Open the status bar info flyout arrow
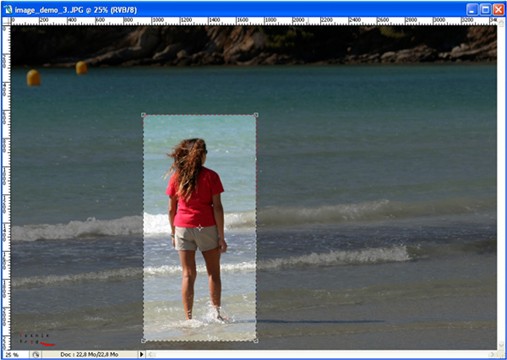This screenshot has width=507, height=360. point(141,354)
